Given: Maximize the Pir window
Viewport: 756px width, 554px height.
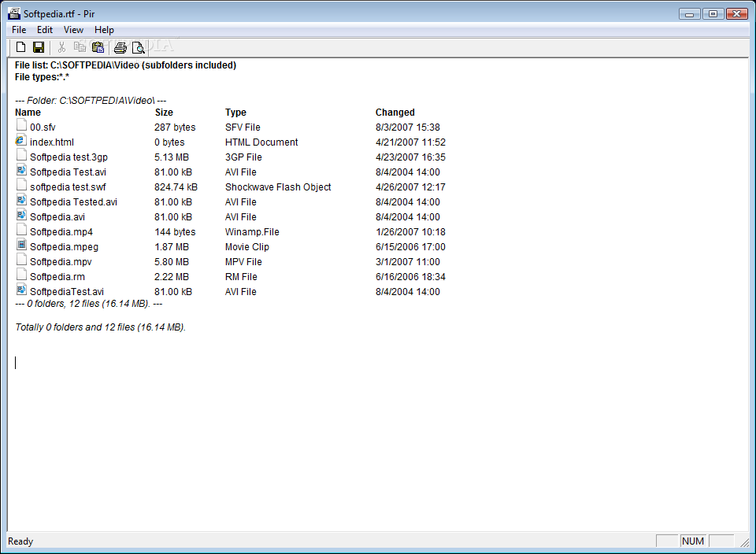Looking at the screenshot, I should [713, 14].
